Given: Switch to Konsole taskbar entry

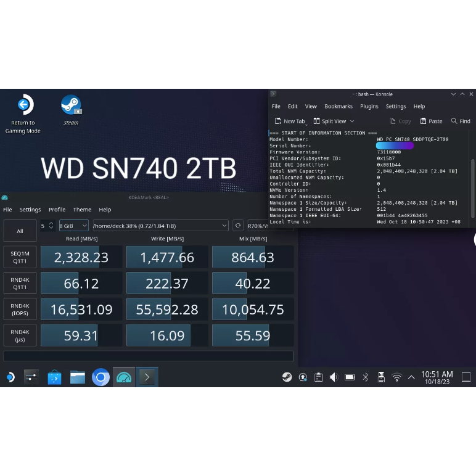Looking at the screenshot, I should click(x=147, y=377).
